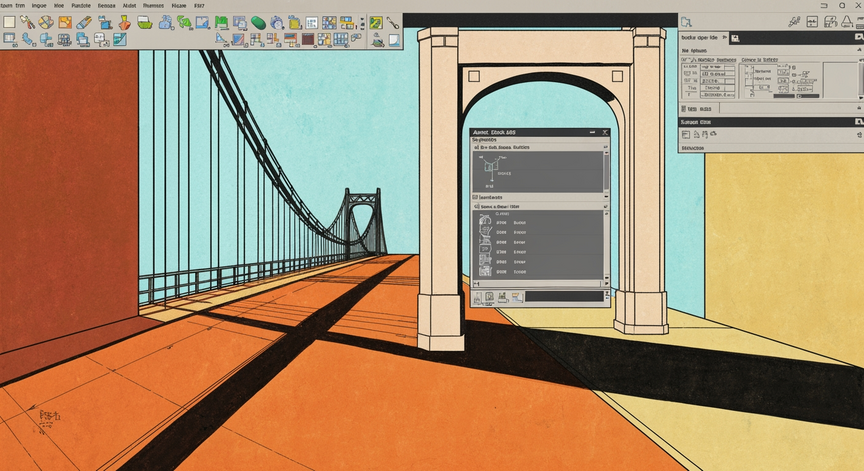Pick the triangle ruler tool icon
864x471 pixels.
click(x=221, y=39)
